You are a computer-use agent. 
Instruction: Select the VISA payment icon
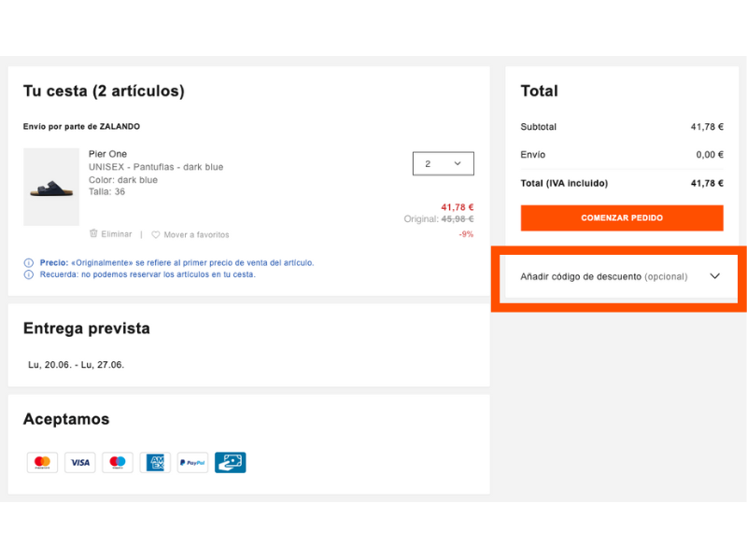click(x=79, y=462)
